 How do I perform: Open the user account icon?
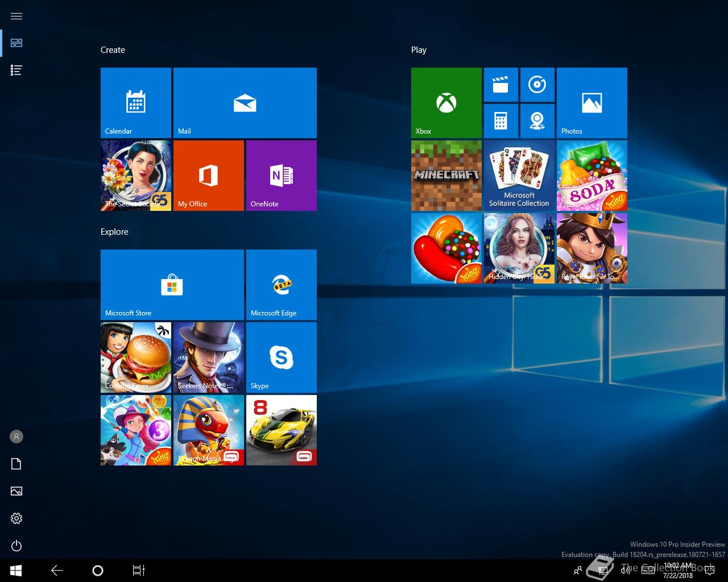tap(16, 436)
